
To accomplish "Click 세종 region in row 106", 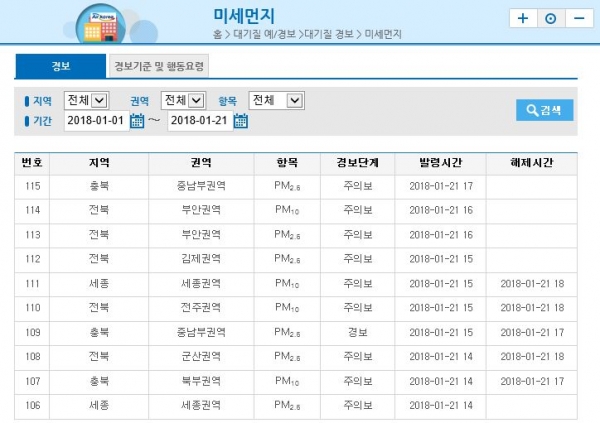I will click(99, 405).
